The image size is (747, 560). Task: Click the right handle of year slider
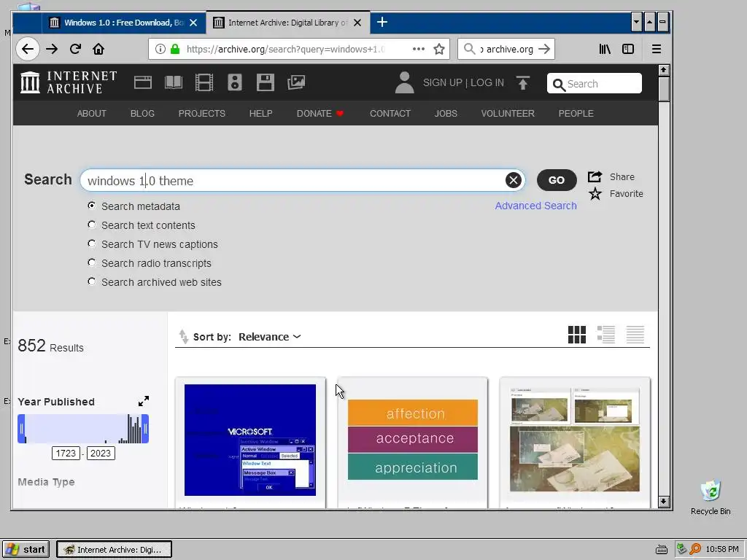pyautogui.click(x=145, y=429)
